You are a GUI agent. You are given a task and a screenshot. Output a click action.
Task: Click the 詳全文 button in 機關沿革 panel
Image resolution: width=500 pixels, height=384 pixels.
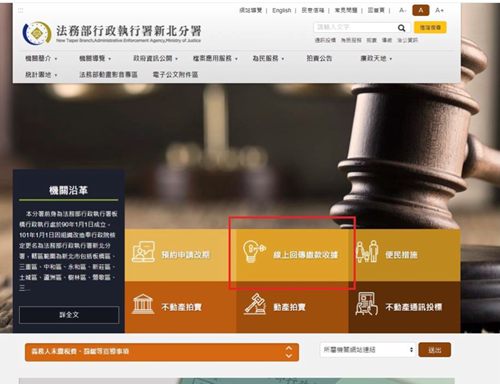click(x=69, y=315)
